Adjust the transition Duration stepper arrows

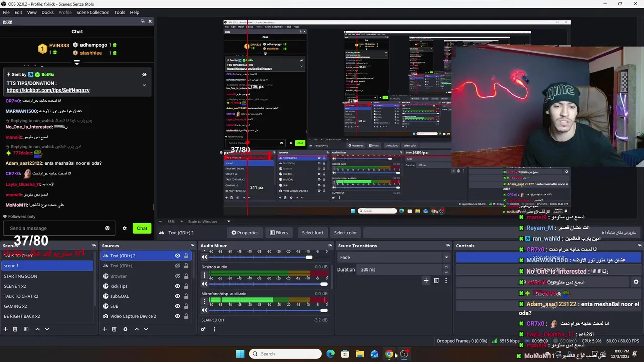446,269
